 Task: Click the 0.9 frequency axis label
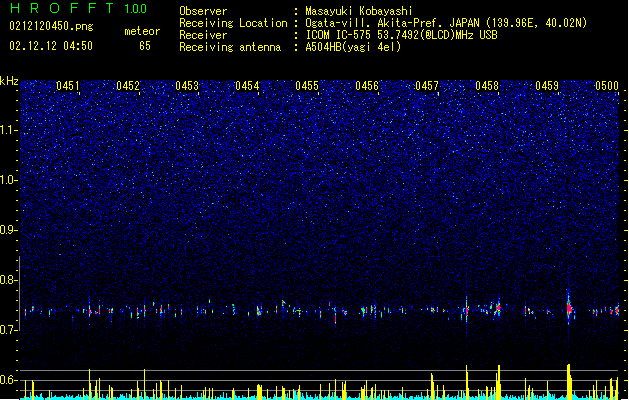click(8, 230)
